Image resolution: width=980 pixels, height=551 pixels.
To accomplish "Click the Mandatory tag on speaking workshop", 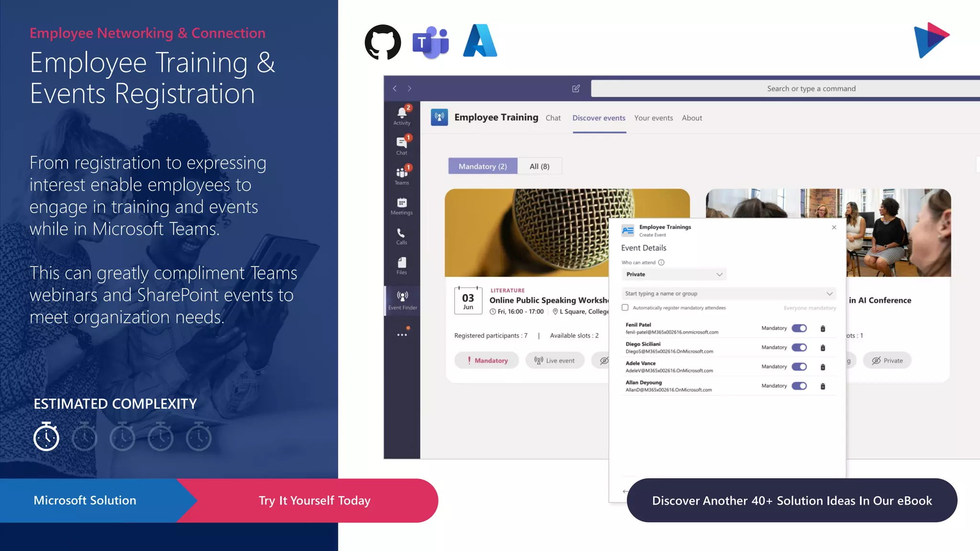I will [x=487, y=360].
